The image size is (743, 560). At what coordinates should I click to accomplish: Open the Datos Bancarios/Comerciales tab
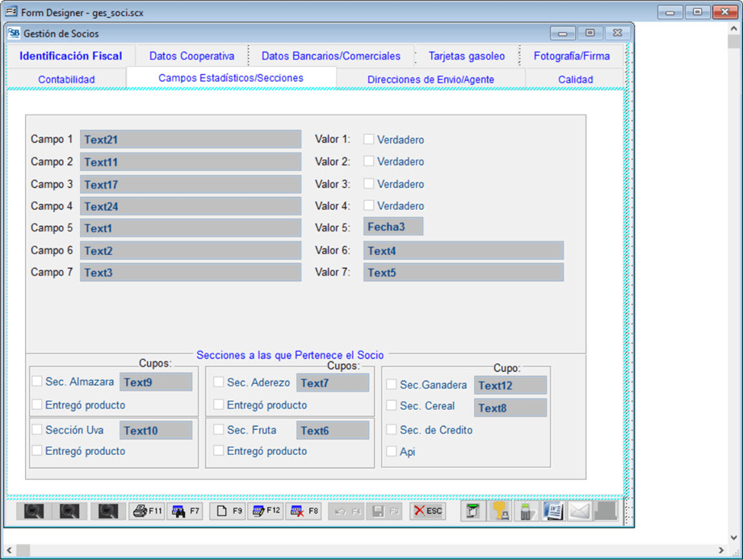point(330,56)
